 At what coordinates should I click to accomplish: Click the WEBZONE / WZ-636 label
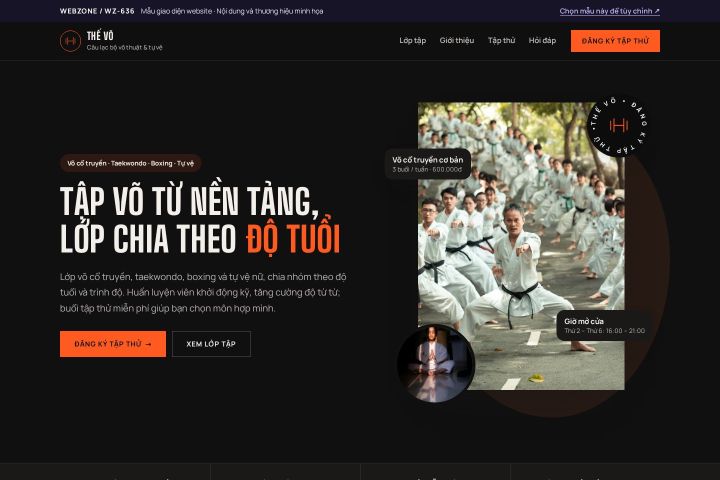coord(97,11)
